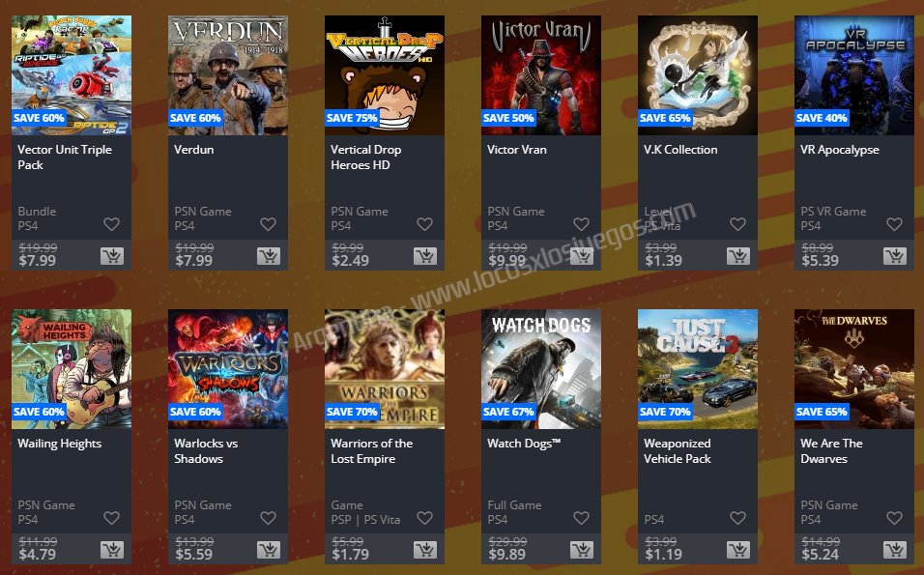924x575 pixels.
Task: Add VR Apocalypse to the cart
Action: coord(895,256)
